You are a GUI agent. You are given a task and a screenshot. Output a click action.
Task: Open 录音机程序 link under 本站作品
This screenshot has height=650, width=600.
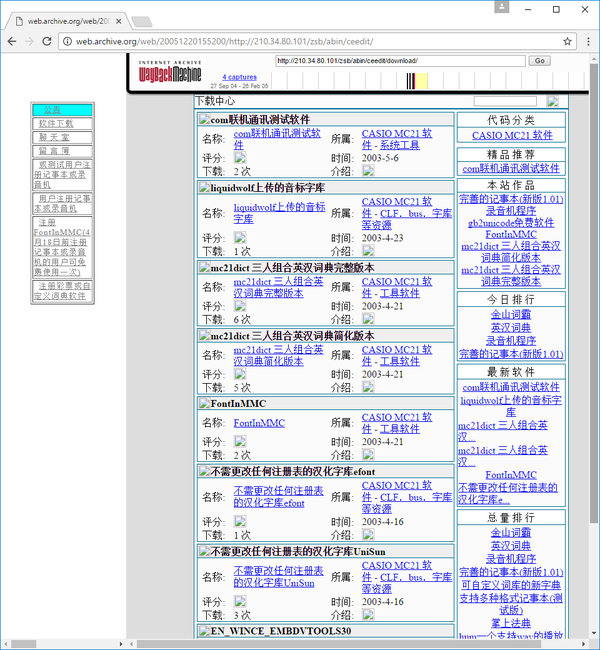[511, 211]
